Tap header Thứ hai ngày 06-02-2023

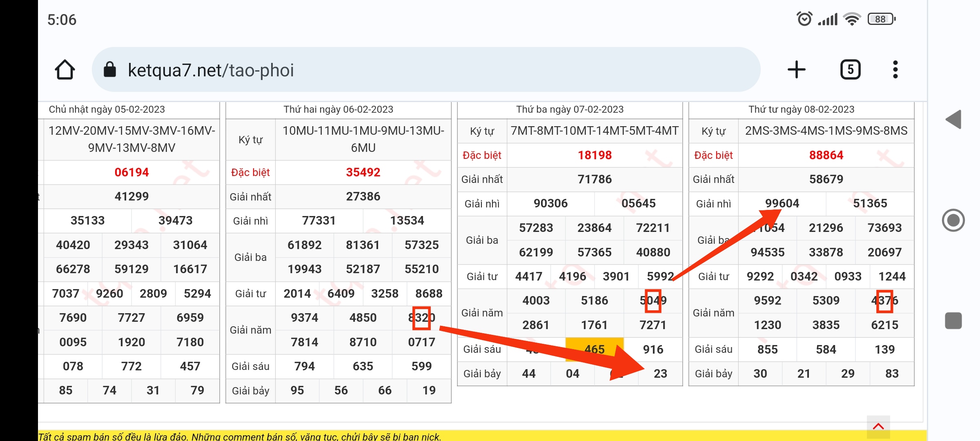tap(338, 109)
